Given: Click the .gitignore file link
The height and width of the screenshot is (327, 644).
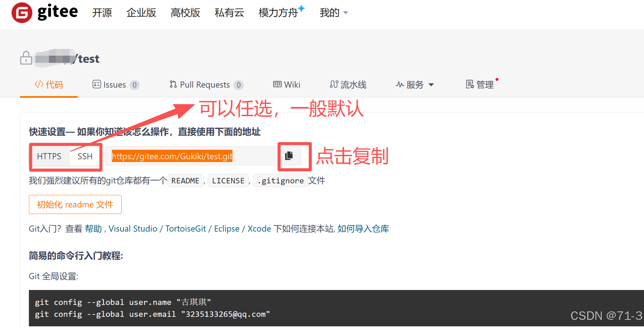Looking at the screenshot, I should click(x=280, y=181).
